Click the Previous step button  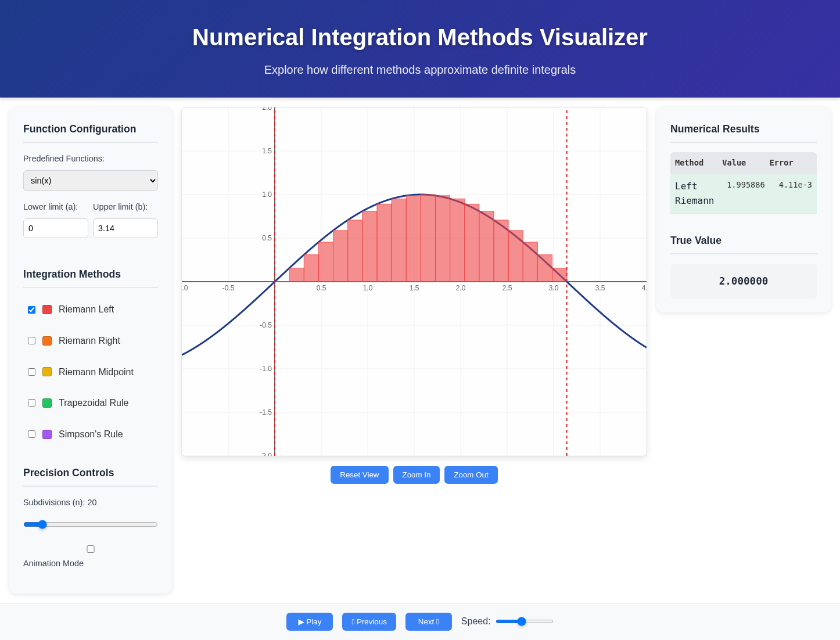coord(369,621)
